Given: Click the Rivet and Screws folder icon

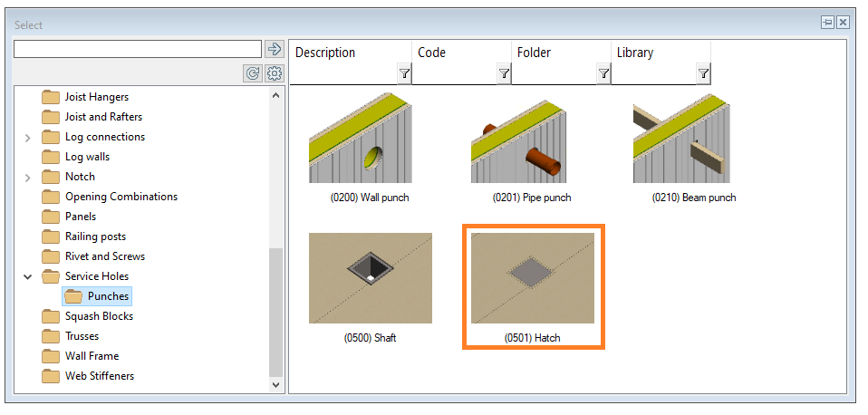Looking at the screenshot, I should (x=51, y=256).
